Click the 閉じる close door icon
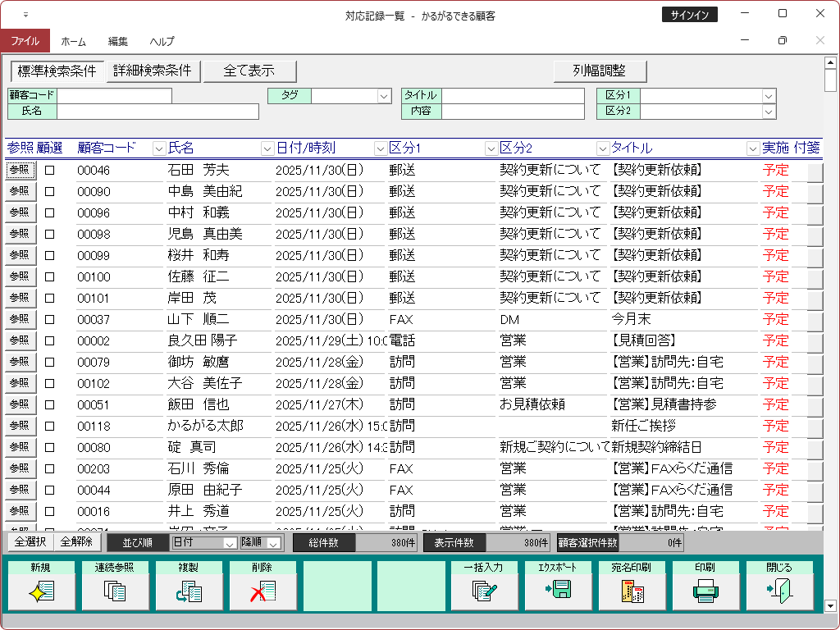The width and height of the screenshot is (840, 630). (x=779, y=591)
